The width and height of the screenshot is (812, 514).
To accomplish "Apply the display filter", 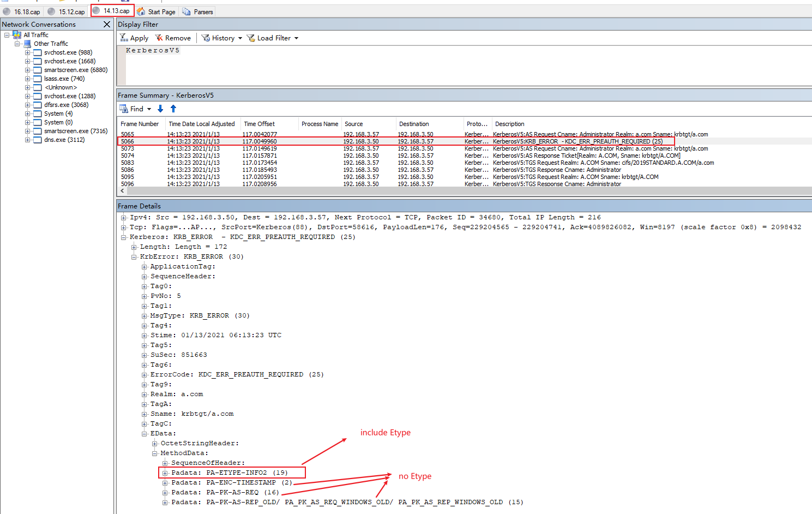I will (x=134, y=38).
